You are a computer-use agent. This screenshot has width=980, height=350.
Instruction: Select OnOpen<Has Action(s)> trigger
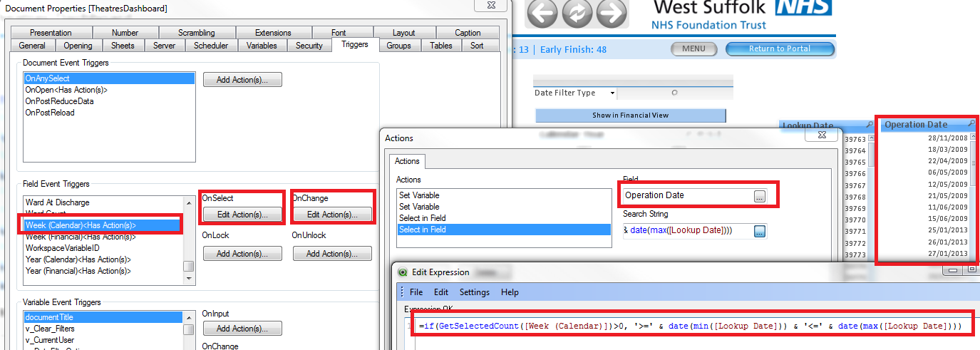pyautogui.click(x=108, y=90)
